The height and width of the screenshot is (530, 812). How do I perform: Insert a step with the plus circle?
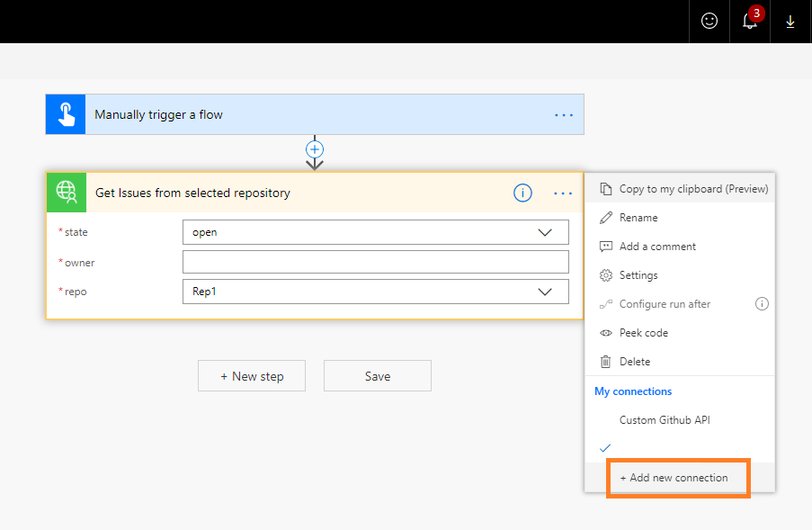pyautogui.click(x=315, y=149)
